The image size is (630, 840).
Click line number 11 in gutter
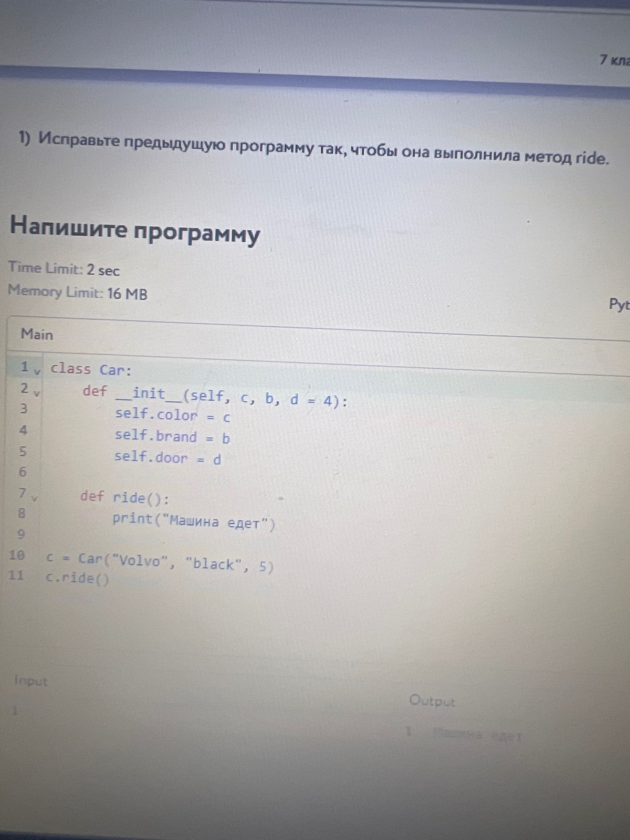pos(16,574)
